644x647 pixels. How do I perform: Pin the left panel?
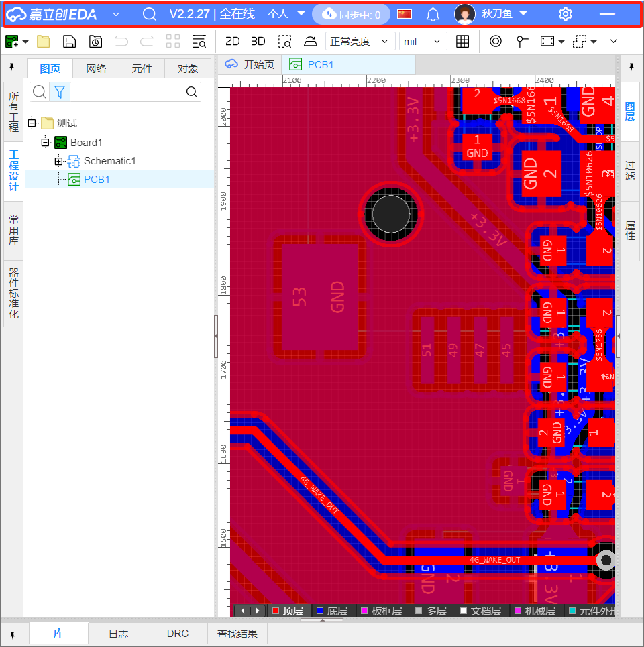point(11,67)
